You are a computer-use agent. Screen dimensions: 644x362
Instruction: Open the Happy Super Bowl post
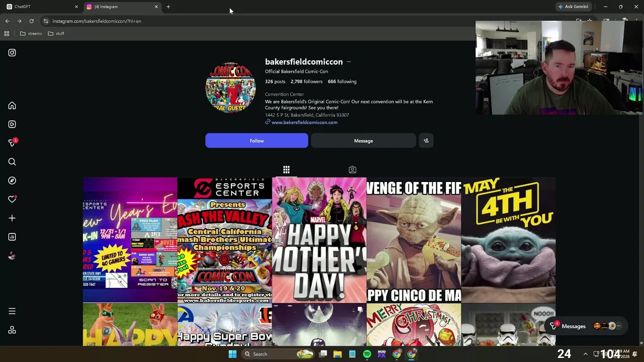pos(224,325)
